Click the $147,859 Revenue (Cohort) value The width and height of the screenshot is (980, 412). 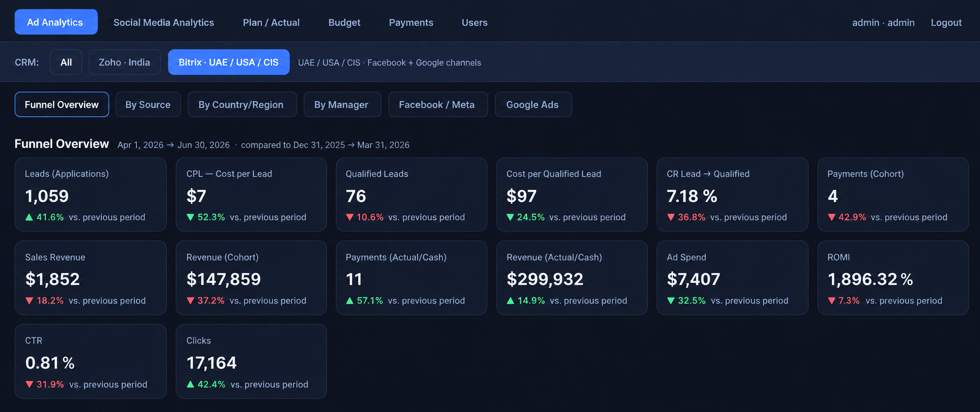[224, 279]
